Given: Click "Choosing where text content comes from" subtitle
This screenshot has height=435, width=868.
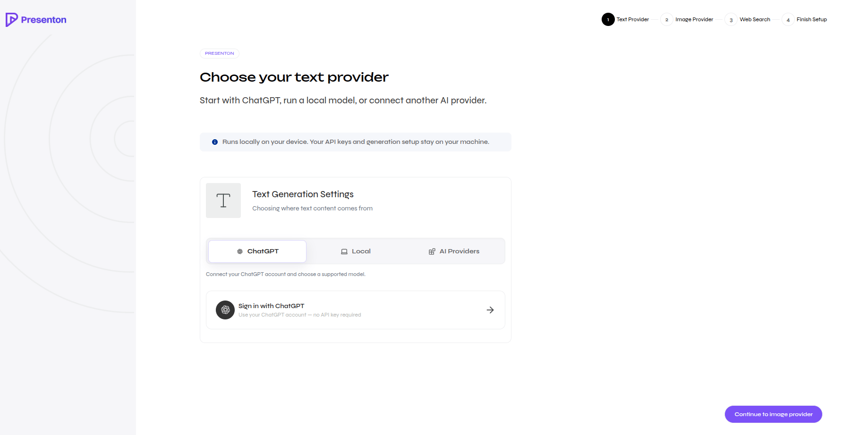Looking at the screenshot, I should click(312, 209).
